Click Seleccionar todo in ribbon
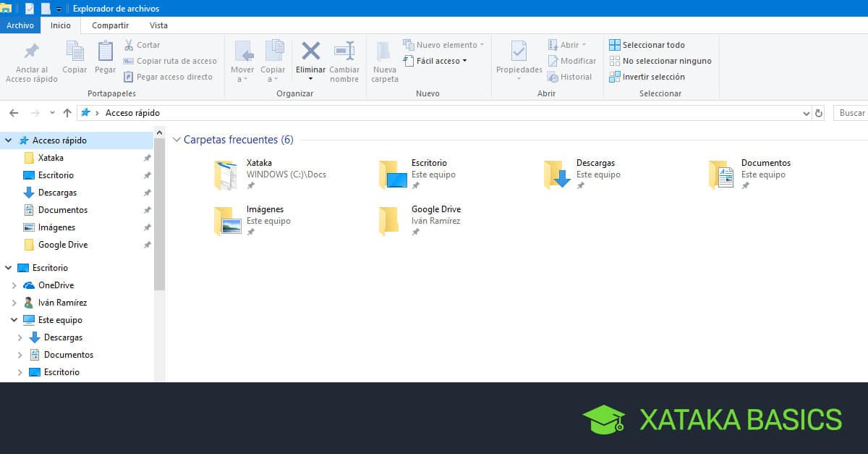868x454 pixels. tap(647, 45)
